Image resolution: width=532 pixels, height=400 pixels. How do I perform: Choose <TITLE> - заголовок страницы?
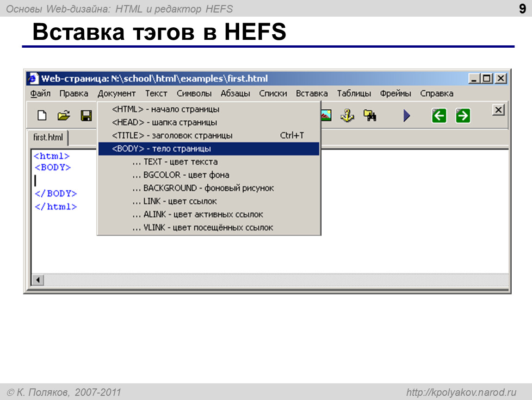pos(209,136)
